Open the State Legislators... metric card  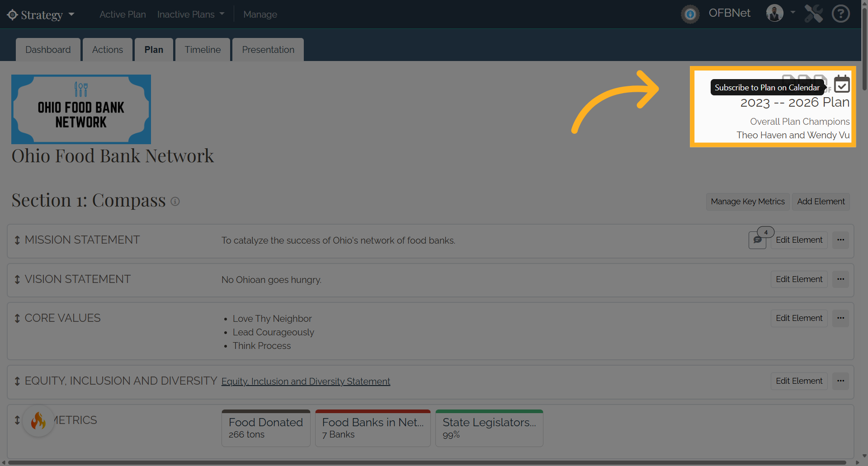click(x=489, y=428)
